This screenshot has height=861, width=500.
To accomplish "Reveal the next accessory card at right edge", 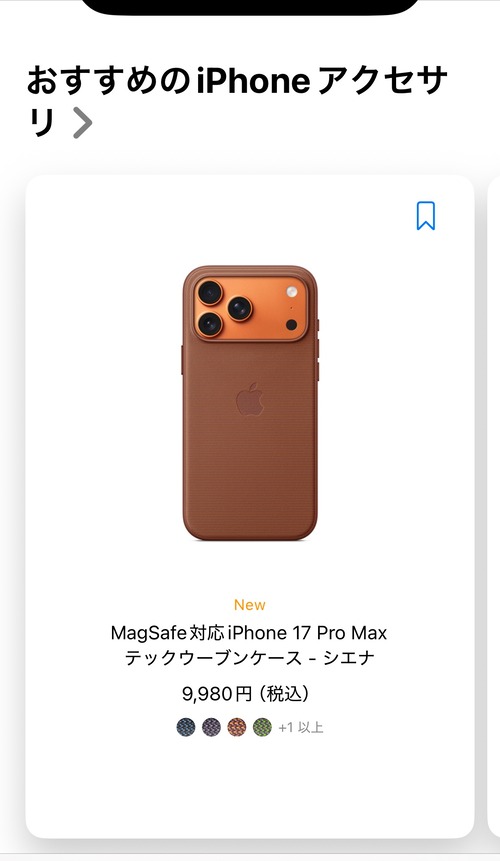I will (494, 505).
